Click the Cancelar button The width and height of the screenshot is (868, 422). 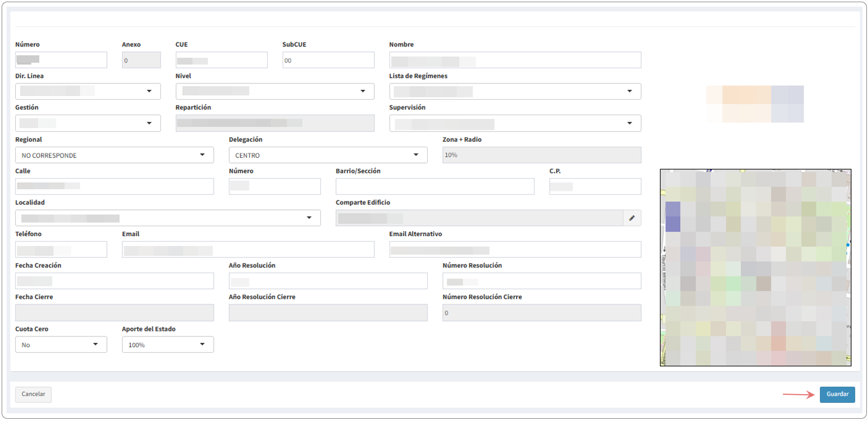33,394
